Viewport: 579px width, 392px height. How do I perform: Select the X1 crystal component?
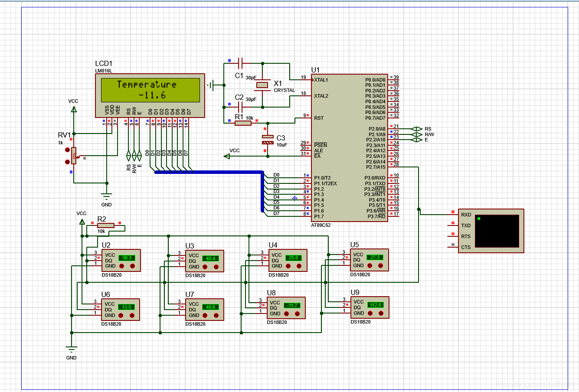pyautogui.click(x=262, y=85)
